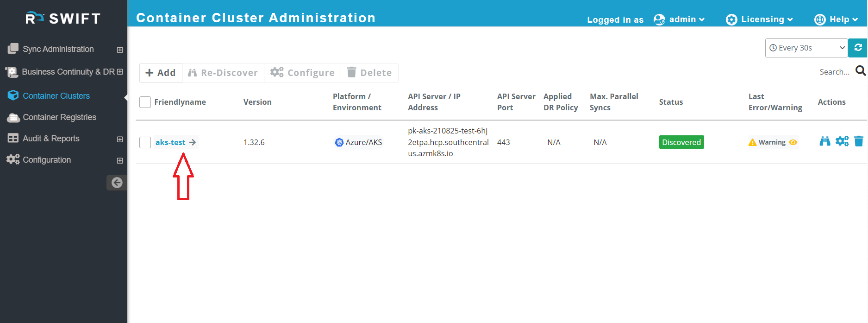View warning details via eye icon
The image size is (868, 323).
(793, 142)
